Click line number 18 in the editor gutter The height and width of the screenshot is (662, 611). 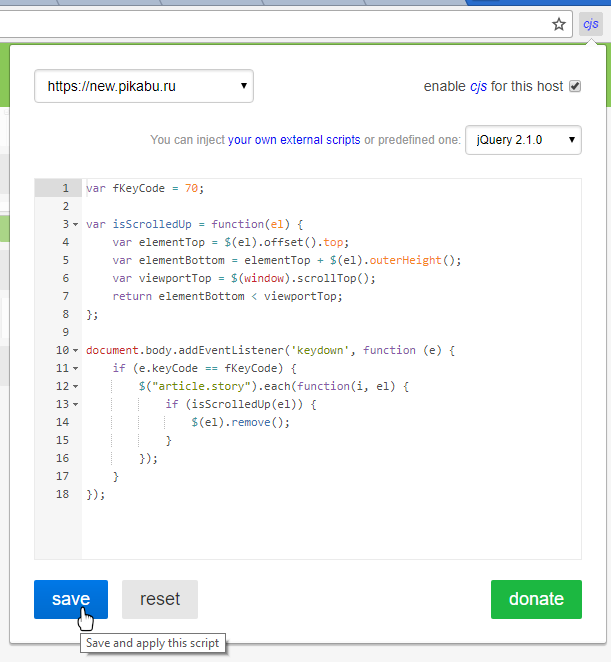65,494
